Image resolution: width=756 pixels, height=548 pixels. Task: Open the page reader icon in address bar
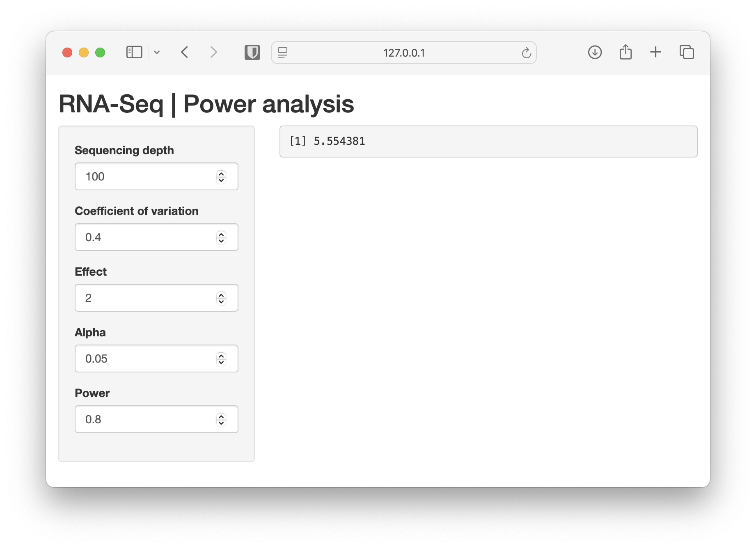(283, 53)
